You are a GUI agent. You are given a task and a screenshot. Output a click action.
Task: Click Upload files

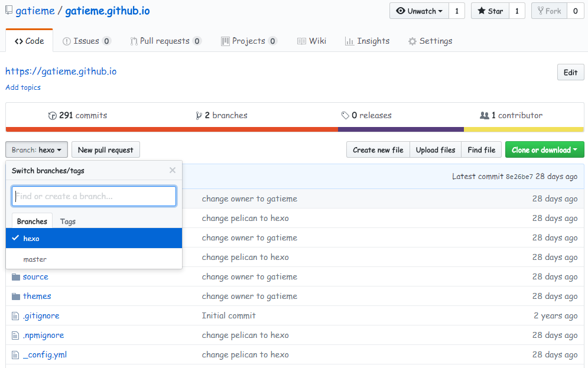coord(436,150)
